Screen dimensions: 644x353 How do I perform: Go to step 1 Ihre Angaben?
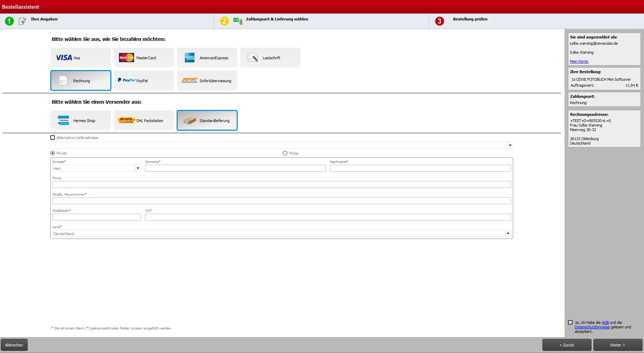click(x=44, y=19)
